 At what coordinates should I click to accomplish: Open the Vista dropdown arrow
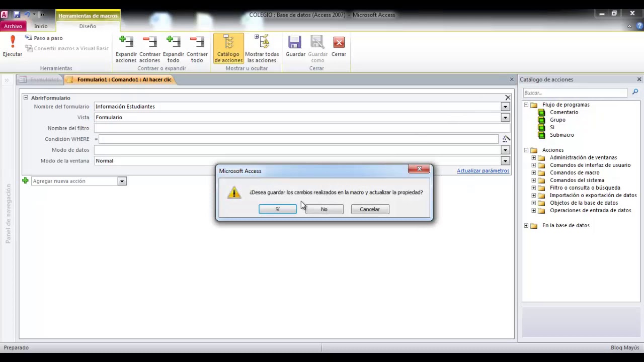point(505,118)
